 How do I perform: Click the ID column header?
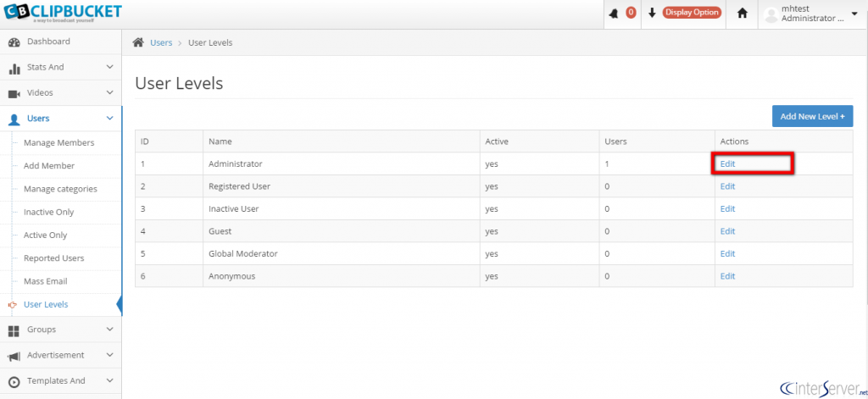(169, 141)
